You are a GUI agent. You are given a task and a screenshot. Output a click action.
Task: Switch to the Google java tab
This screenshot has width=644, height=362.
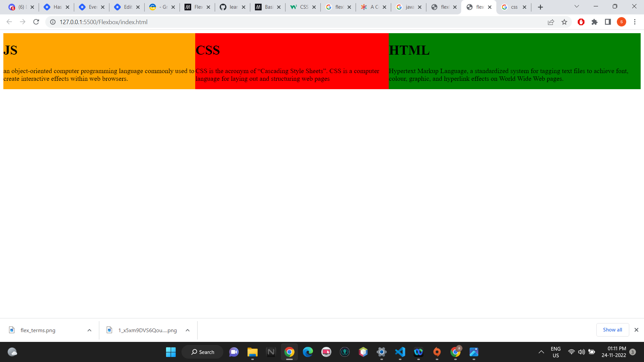[x=408, y=7]
